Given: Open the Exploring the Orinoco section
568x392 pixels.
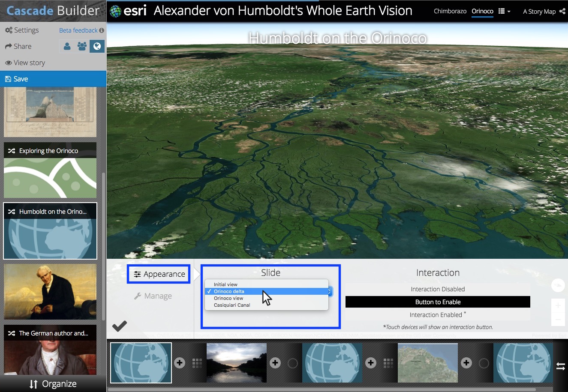Looking at the screenshot, I should (50, 171).
